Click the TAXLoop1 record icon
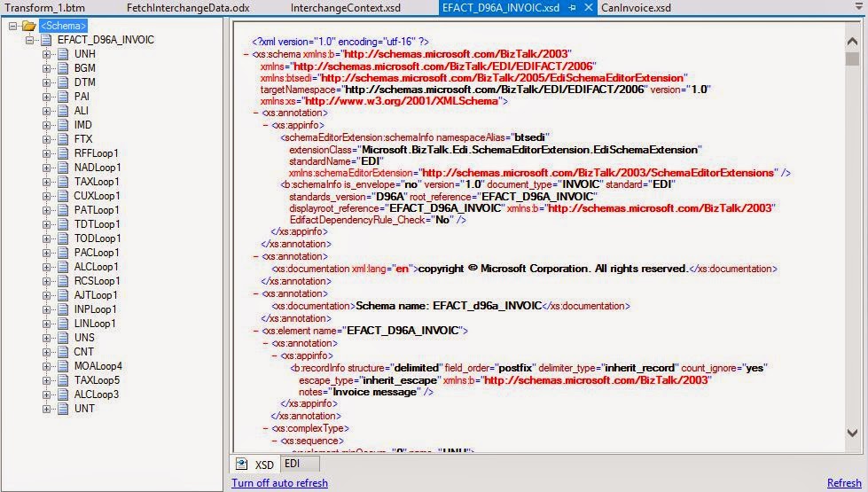868x492 pixels. point(63,182)
